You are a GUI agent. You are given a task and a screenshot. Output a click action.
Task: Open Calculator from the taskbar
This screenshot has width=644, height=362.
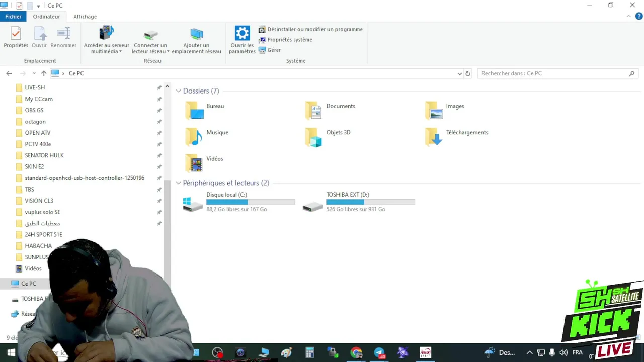pos(310,352)
